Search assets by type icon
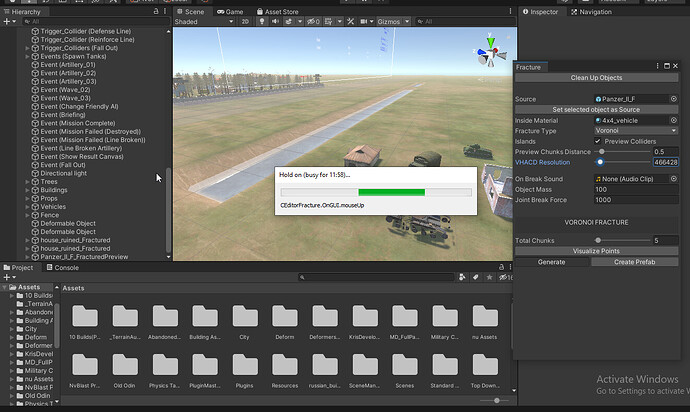 coord(462,277)
